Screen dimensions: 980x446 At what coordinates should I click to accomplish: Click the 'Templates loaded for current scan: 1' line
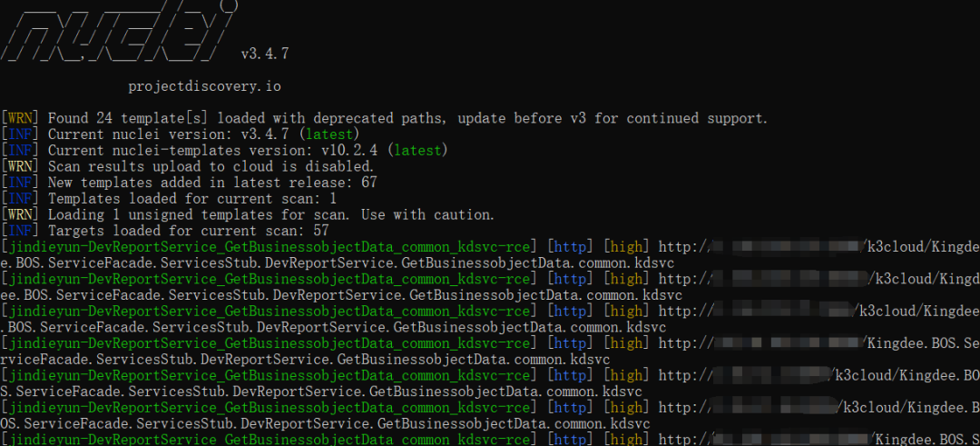tap(194, 199)
